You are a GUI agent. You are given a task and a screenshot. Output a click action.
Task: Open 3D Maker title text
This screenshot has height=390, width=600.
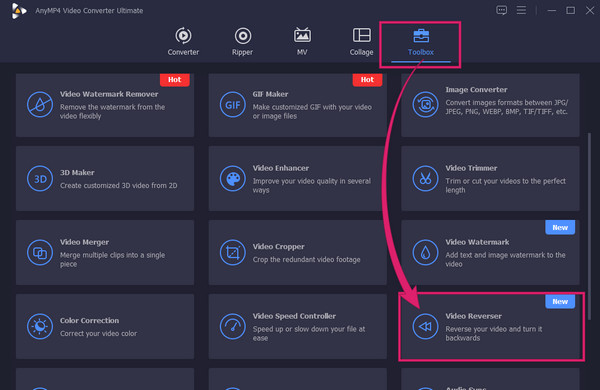[x=77, y=173]
